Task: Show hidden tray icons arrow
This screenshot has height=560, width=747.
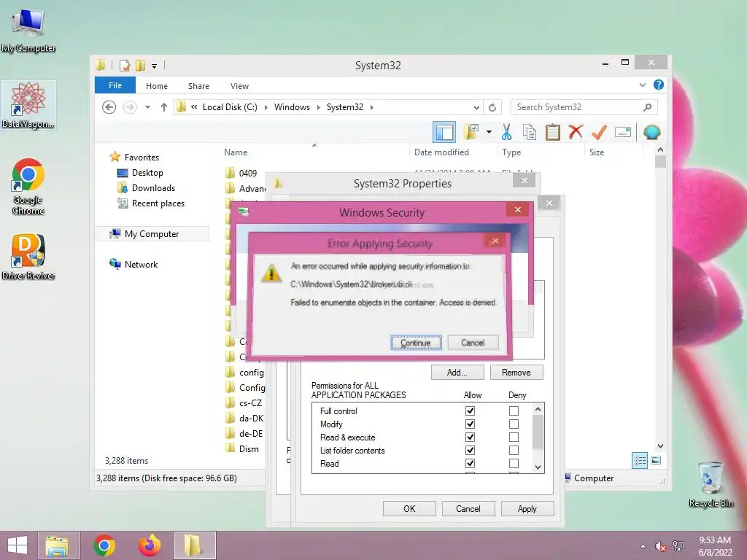Action: 643,546
